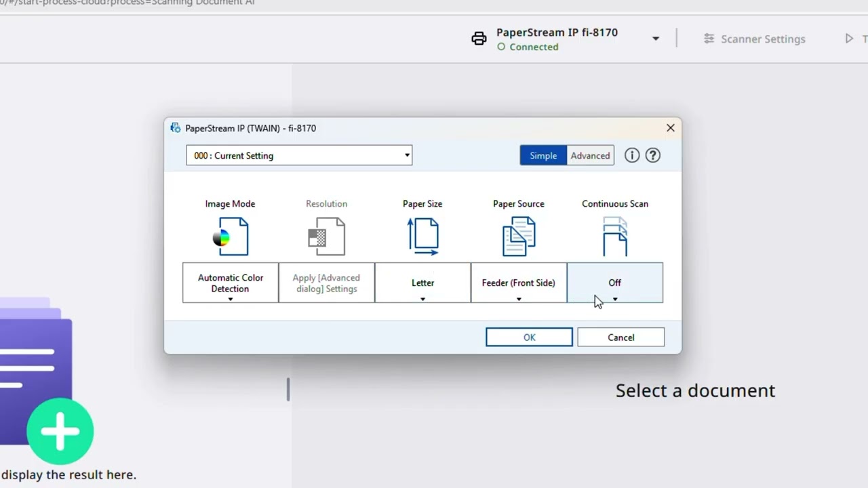Open the help question mark icon
This screenshot has height=488, width=868.
653,155
